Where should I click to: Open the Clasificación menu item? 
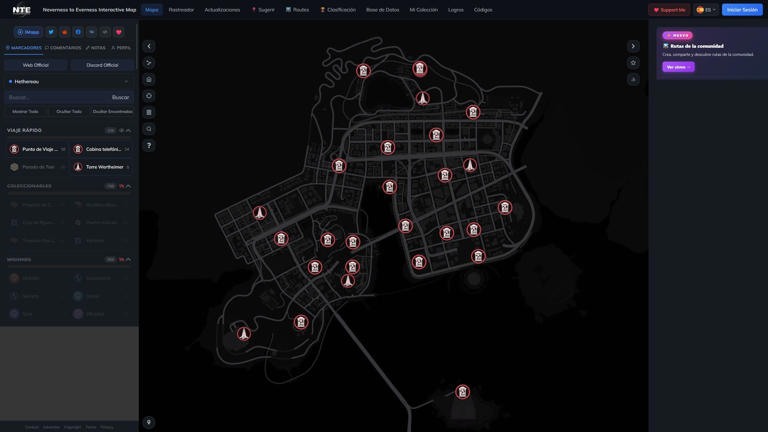tap(338, 10)
